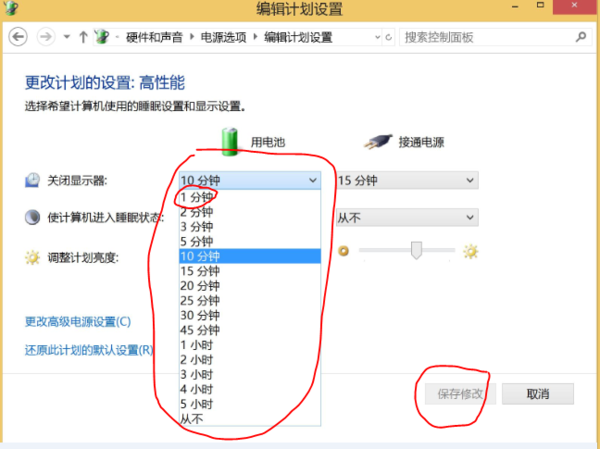Image resolution: width=600 pixels, height=449 pixels.
Task: Select 20 分钟 option
Action: (x=250, y=286)
